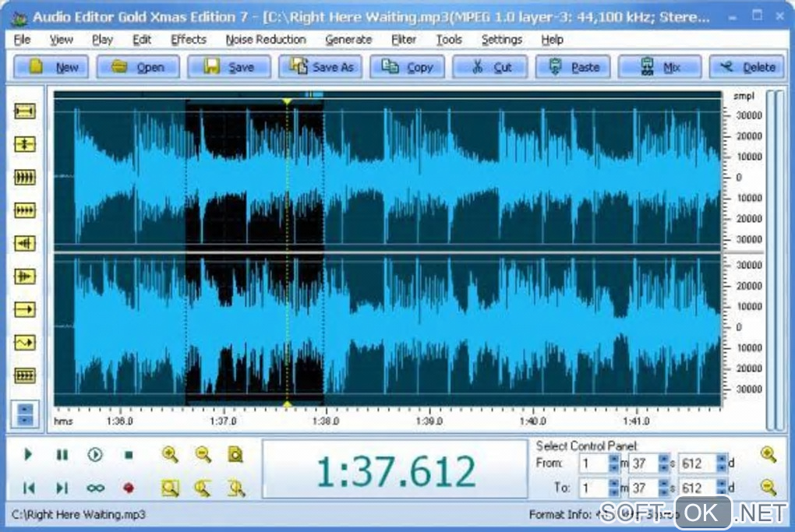
Task: Click the sidebar icon with wave and arrow
Action: 25,343
